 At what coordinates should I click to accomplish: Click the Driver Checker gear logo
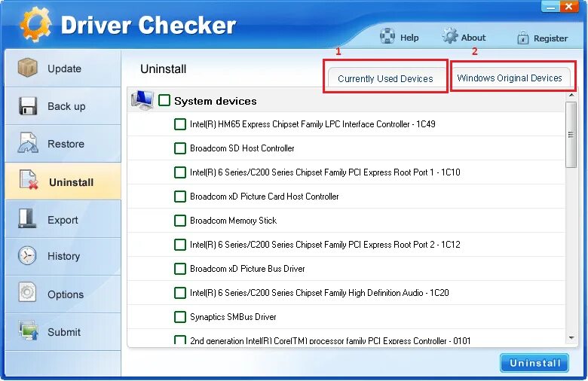click(35, 24)
